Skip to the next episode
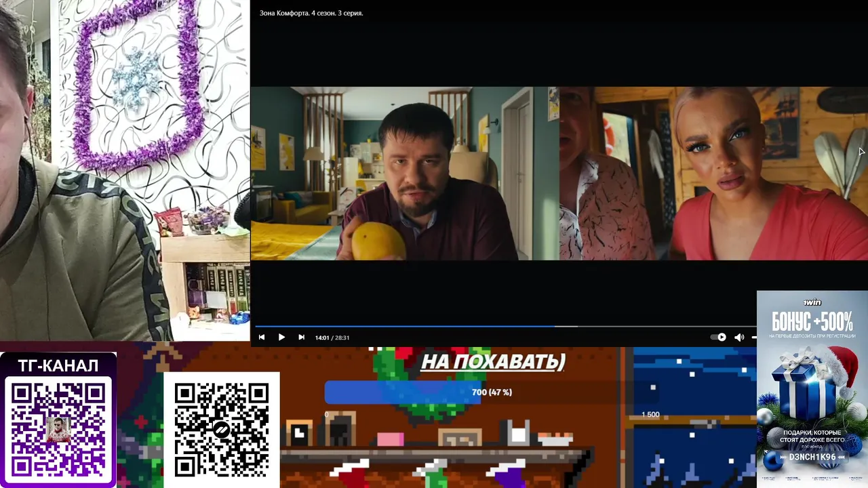Screen dimensions: 868x488 tap(301, 338)
